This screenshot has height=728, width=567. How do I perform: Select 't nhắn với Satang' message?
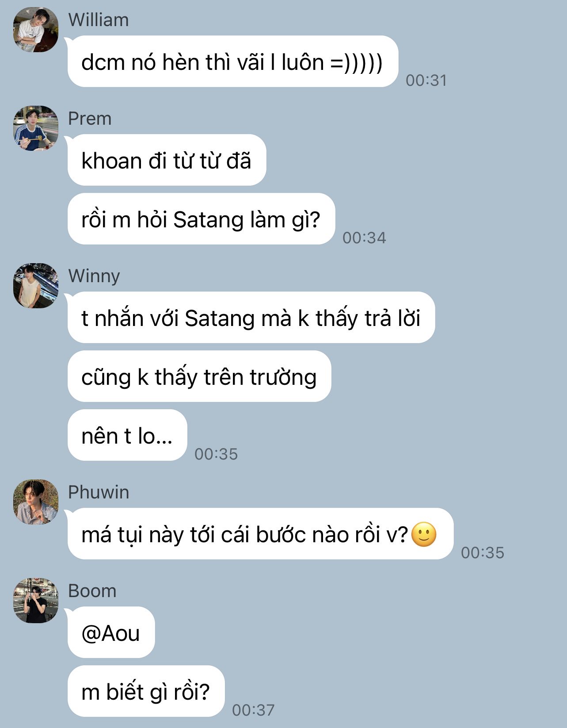tap(251, 318)
